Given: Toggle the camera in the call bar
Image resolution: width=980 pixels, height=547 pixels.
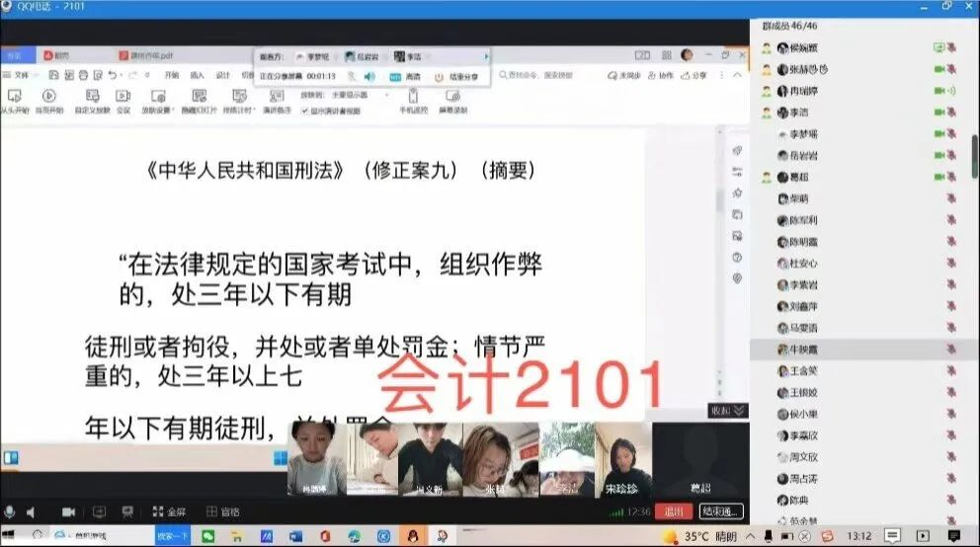Looking at the screenshot, I should click(x=68, y=511).
